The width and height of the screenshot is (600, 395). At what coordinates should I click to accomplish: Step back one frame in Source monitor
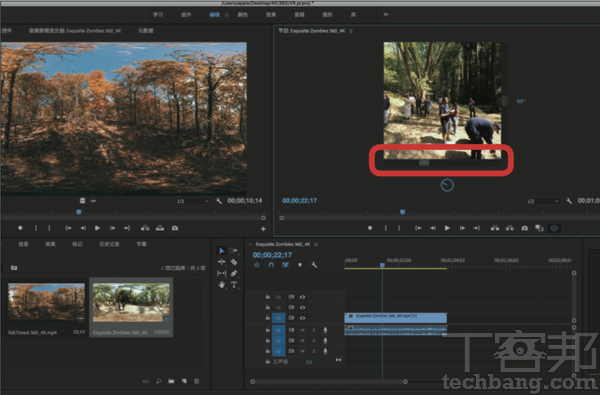tap(83, 228)
